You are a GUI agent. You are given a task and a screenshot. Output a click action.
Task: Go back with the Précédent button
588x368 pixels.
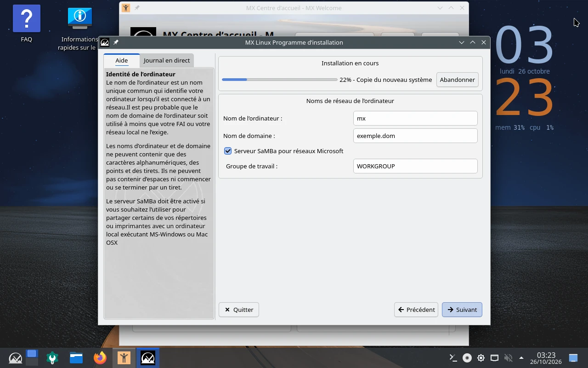point(416,310)
